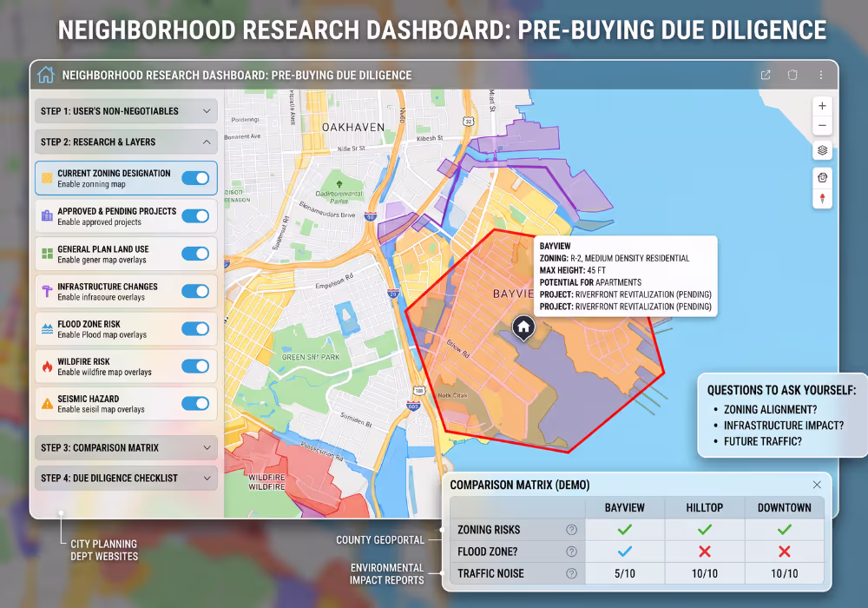Expand Step 1: User's Non-Negotiables chevron
This screenshot has height=608, width=868.
point(207,111)
